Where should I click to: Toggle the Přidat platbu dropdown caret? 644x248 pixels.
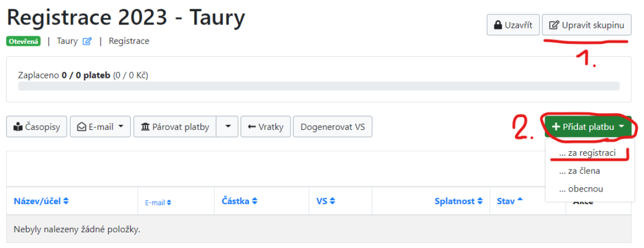621,127
